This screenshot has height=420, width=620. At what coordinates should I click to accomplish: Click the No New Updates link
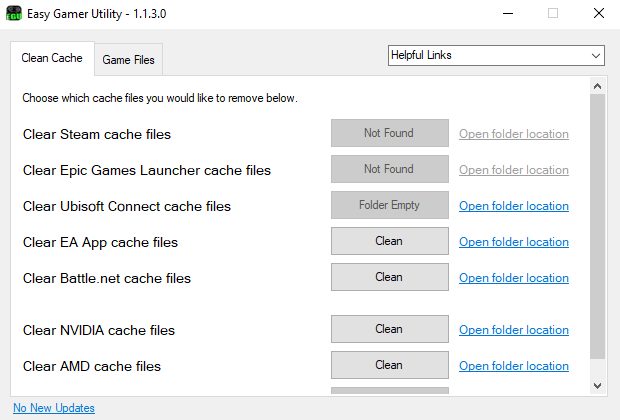tap(54, 408)
